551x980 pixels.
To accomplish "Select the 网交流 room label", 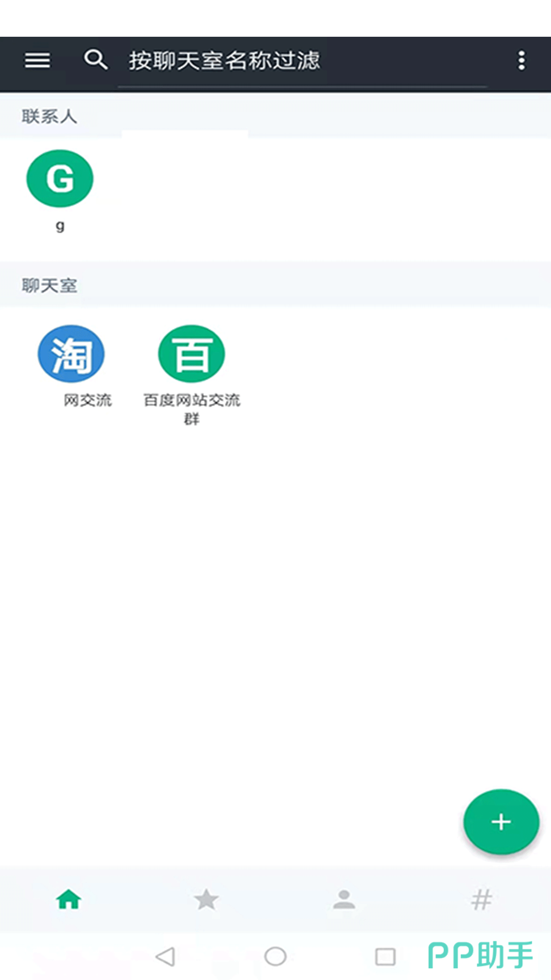I will (87, 400).
